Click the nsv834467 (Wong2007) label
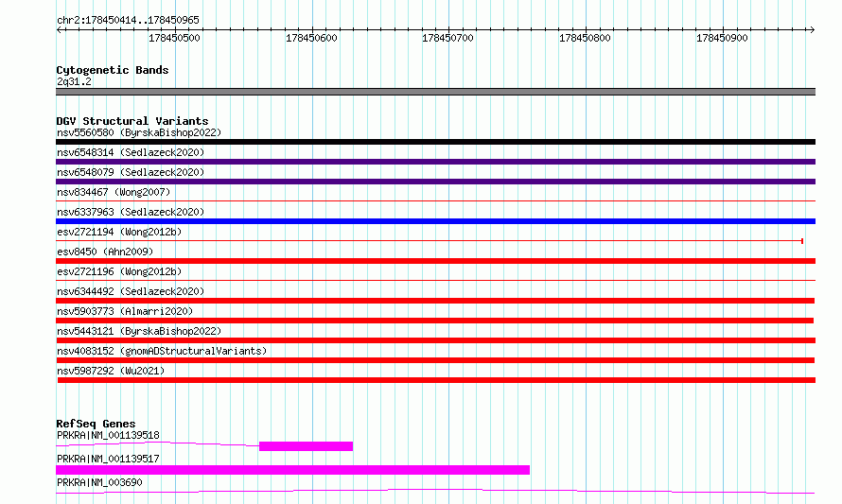Viewport: 842px width, 504px height. tap(114, 192)
